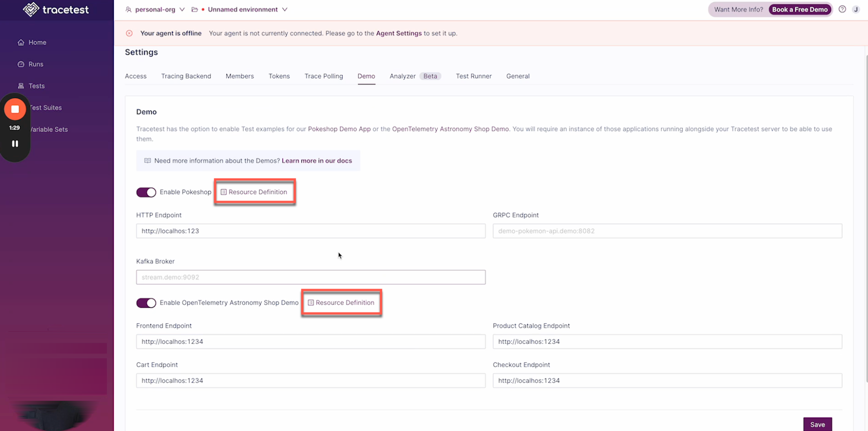Open the Pokeshop Demo App link

click(339, 129)
